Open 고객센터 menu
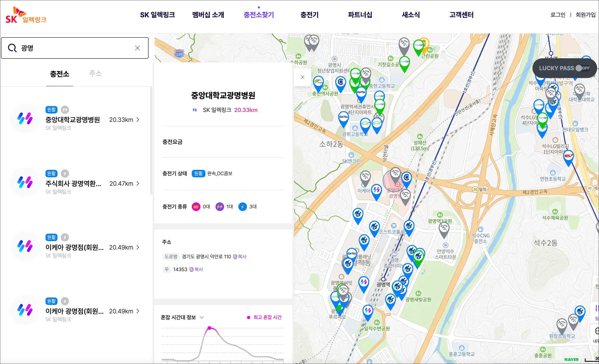599x364 pixels. (461, 15)
